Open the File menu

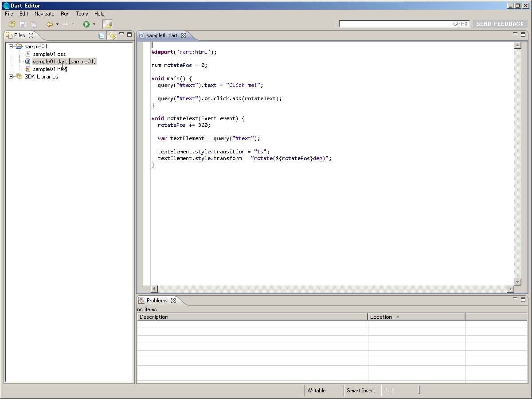pyautogui.click(x=9, y=14)
